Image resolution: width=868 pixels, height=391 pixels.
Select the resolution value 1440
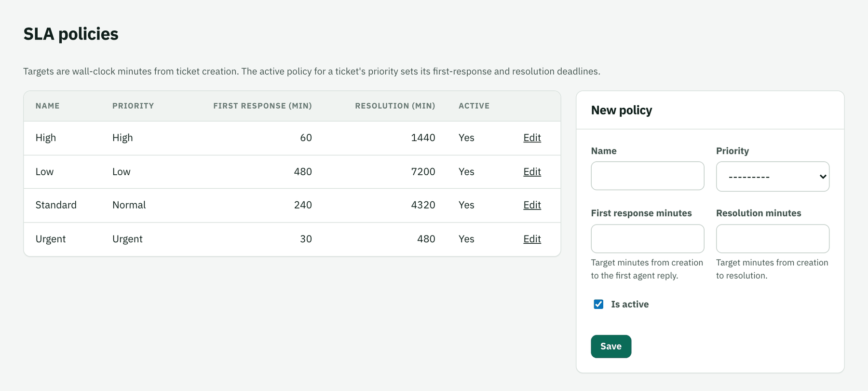423,138
